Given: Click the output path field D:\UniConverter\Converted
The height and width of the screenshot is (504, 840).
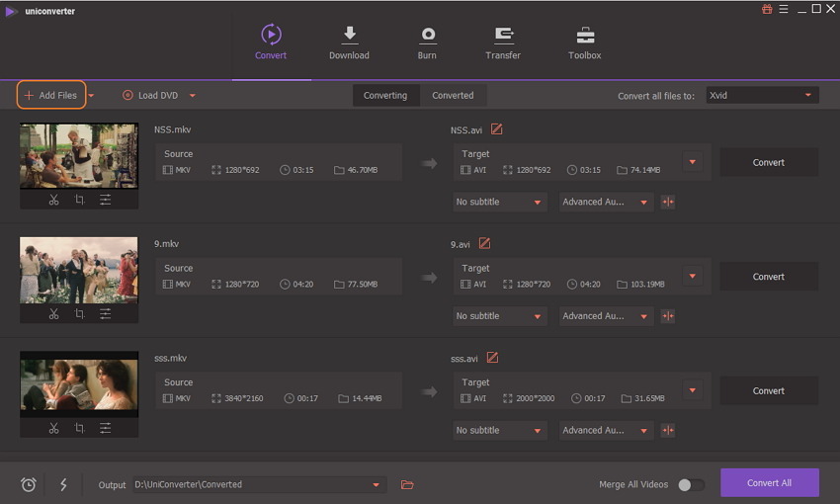Looking at the screenshot, I should coord(259,484).
